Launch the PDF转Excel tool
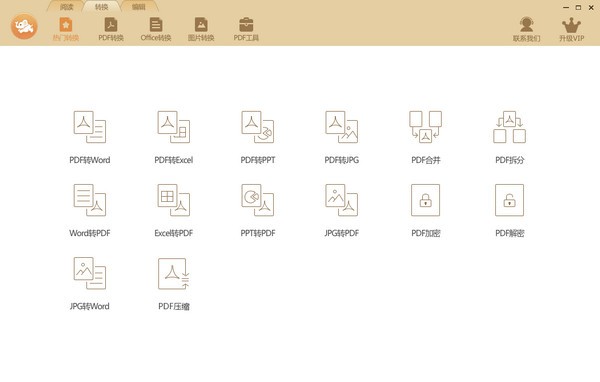This screenshot has height=382, width=600. tap(174, 137)
